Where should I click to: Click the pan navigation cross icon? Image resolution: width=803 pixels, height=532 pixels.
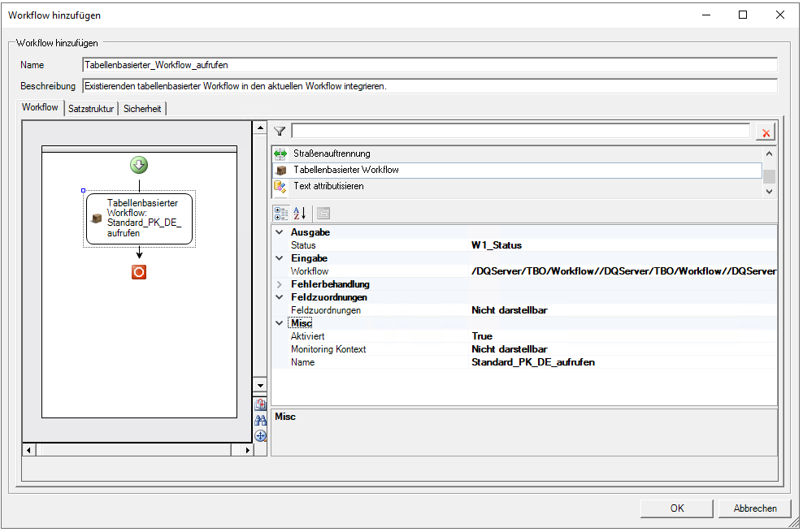260,436
